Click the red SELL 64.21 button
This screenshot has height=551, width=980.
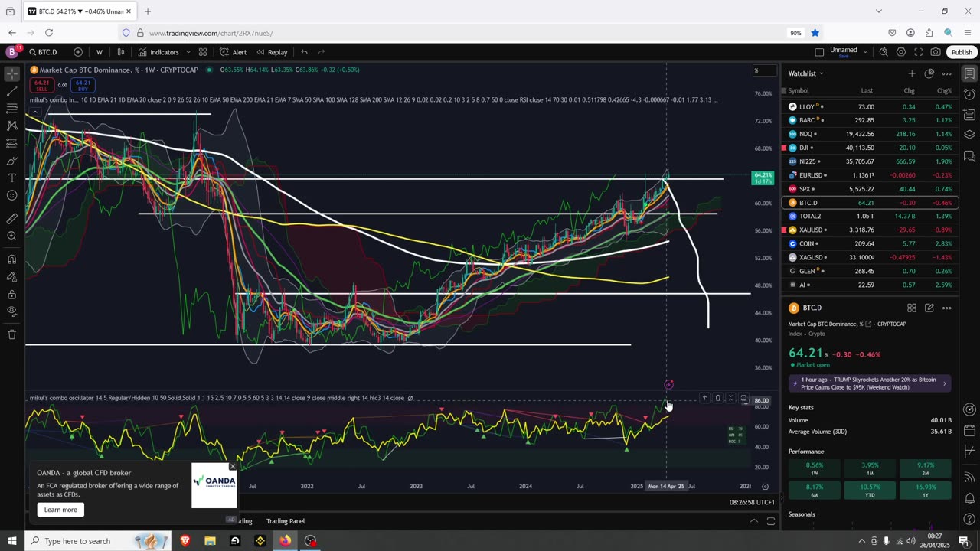pos(41,84)
